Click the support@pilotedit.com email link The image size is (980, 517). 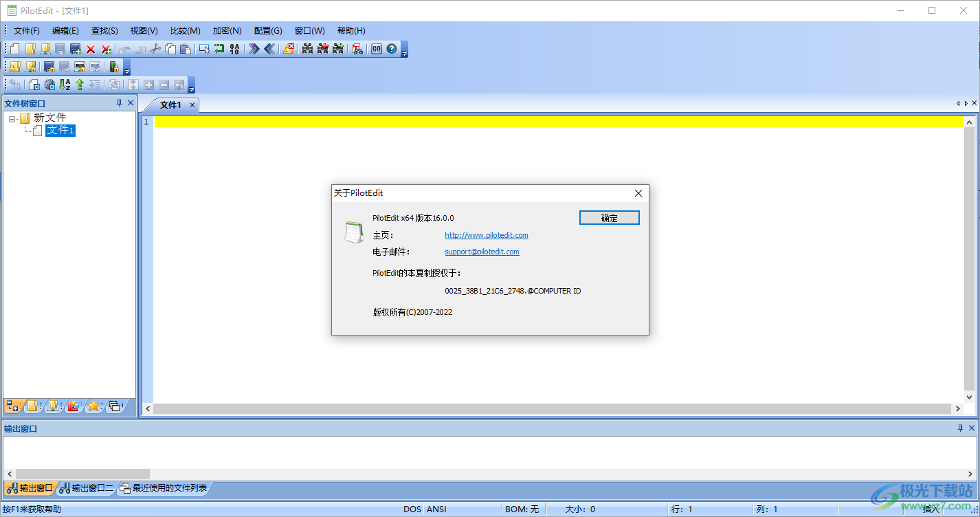pyautogui.click(x=482, y=252)
